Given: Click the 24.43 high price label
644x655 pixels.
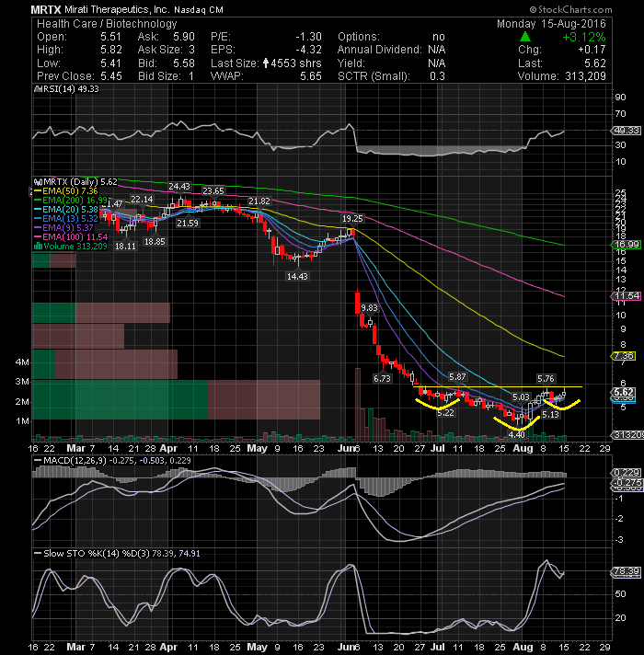Looking at the screenshot, I should (179, 187).
